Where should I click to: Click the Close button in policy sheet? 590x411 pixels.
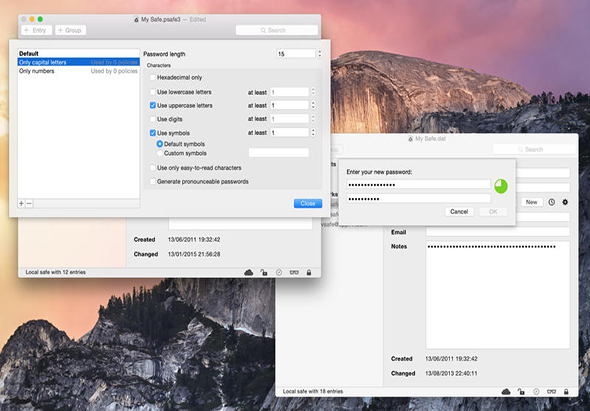308,203
